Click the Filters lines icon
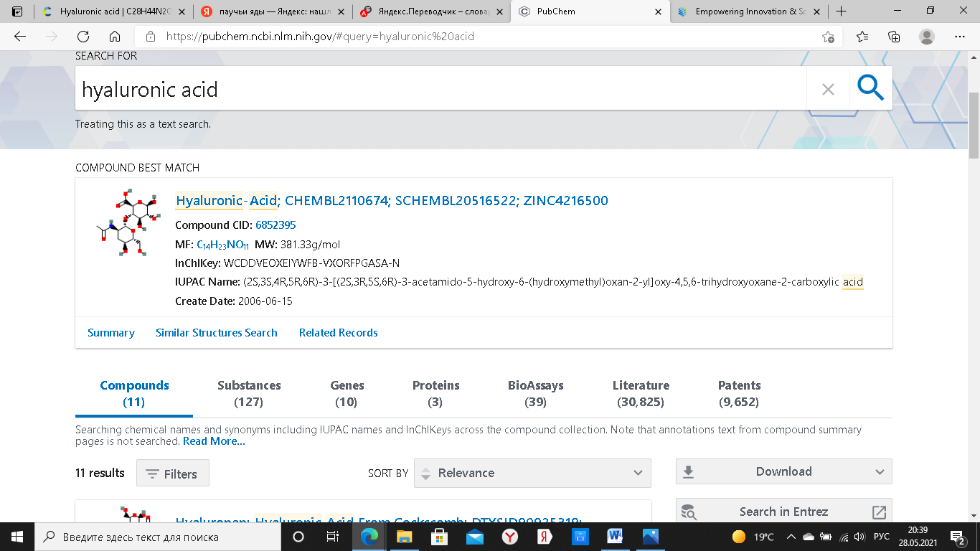The image size is (980, 551). [153, 474]
